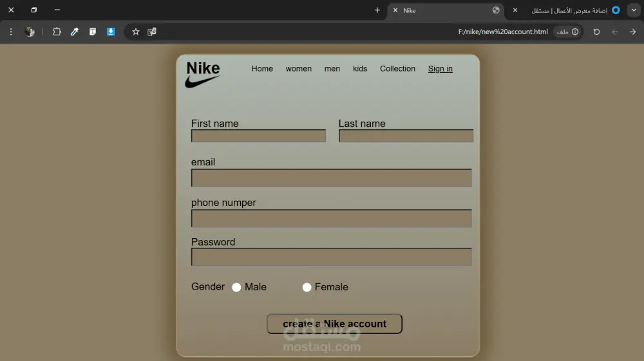Select the Female radio button

point(307,287)
